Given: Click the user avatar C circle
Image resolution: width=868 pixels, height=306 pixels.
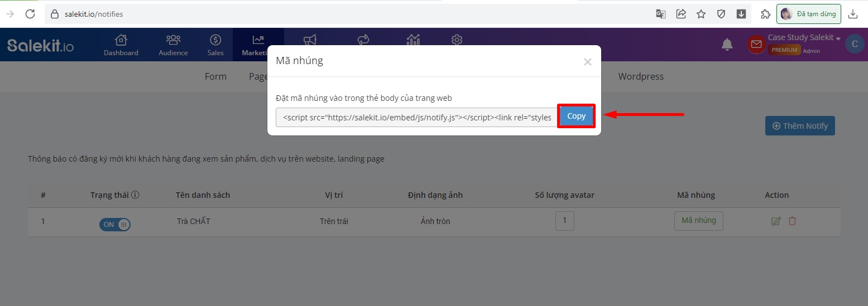Looking at the screenshot, I should 855,44.
